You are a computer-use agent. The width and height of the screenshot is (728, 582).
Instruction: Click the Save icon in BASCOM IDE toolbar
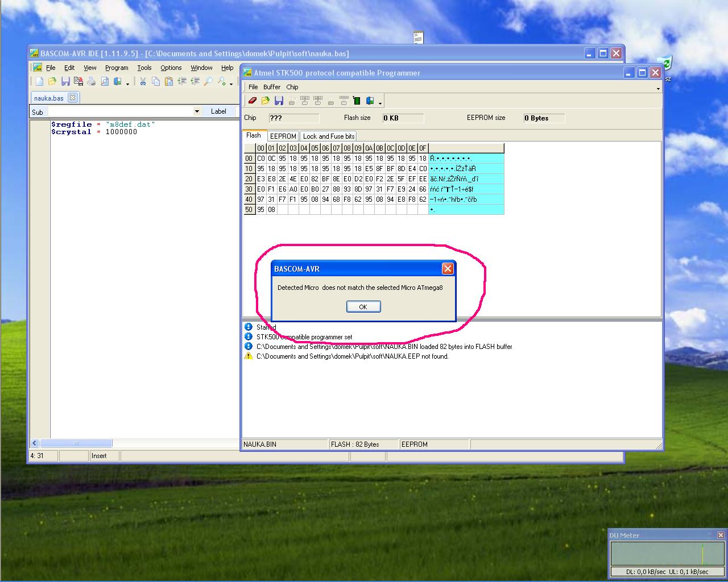click(65, 82)
